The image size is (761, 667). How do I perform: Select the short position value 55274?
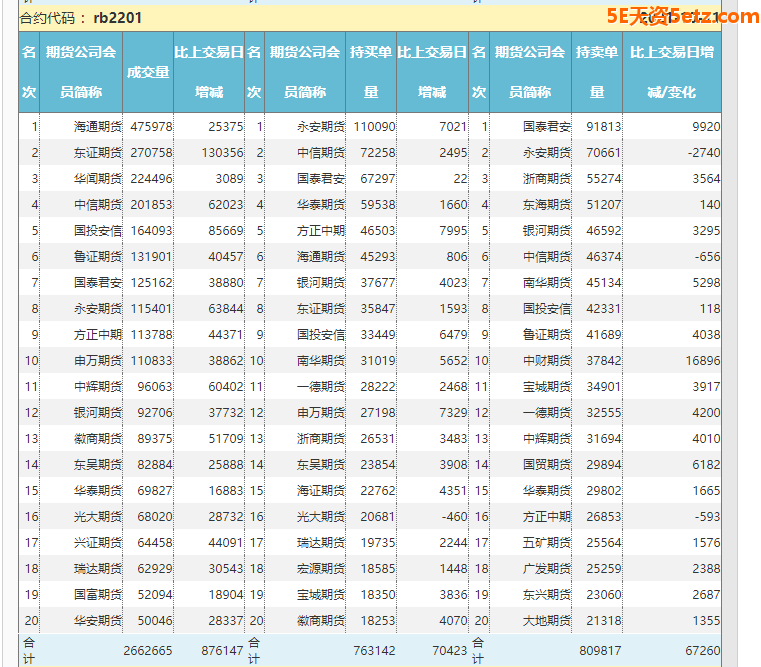click(604, 179)
